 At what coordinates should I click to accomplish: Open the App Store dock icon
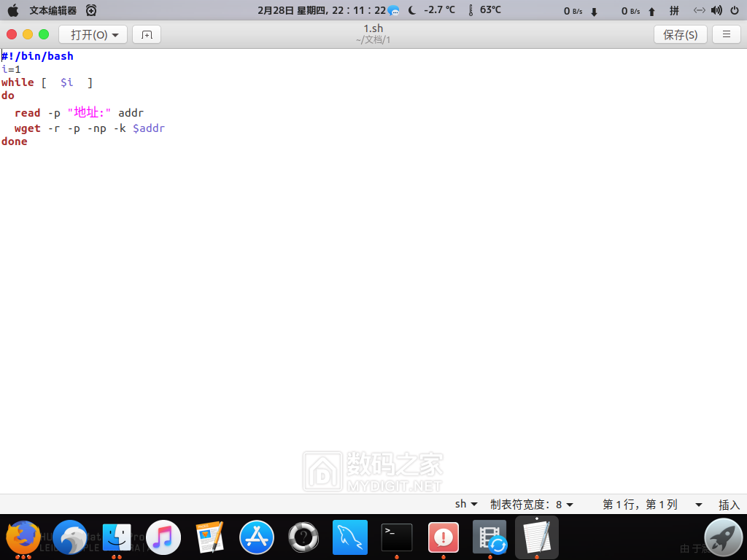pos(257,538)
